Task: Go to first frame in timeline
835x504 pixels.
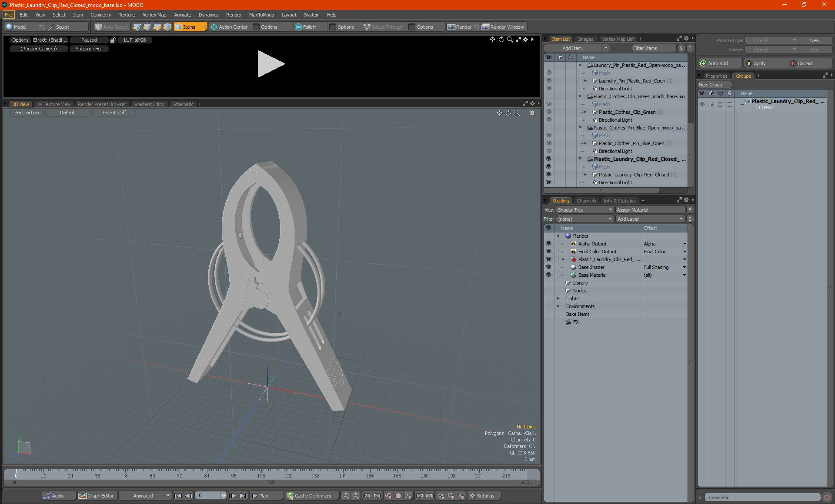Action: click(x=178, y=496)
